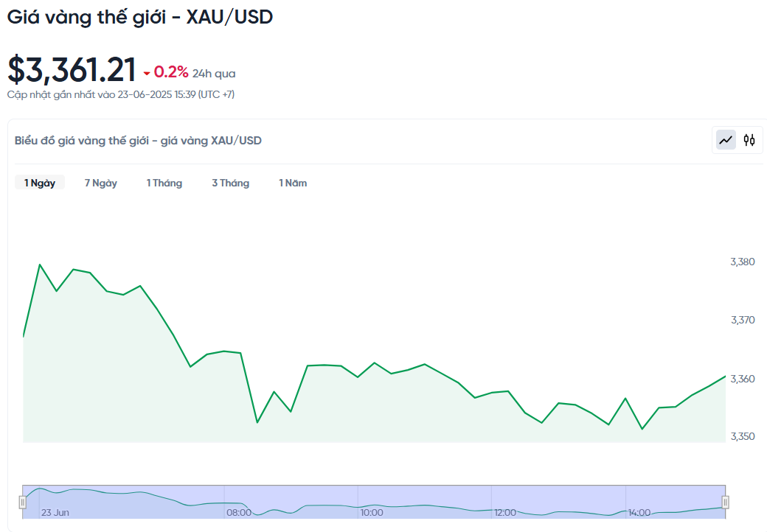
Task: Switch to line chart view icon
Action: [726, 140]
